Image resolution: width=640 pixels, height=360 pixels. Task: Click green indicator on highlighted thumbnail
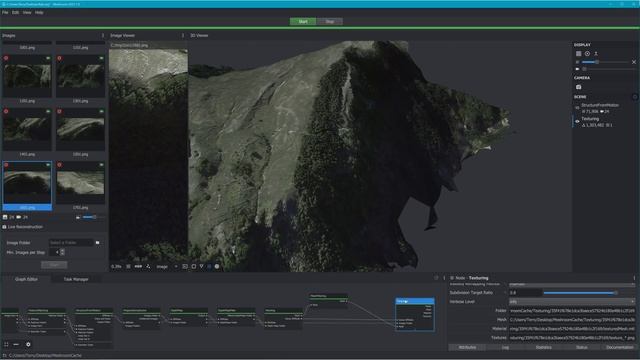pyautogui.click(x=48, y=165)
